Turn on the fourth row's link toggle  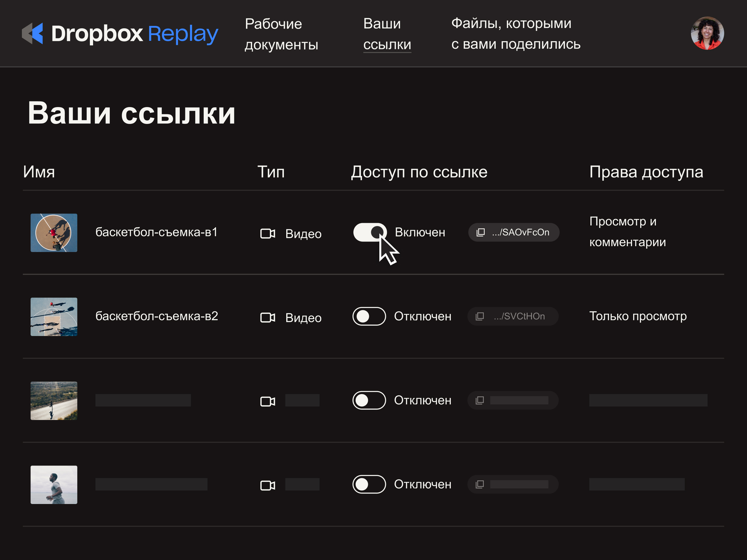coord(369,484)
